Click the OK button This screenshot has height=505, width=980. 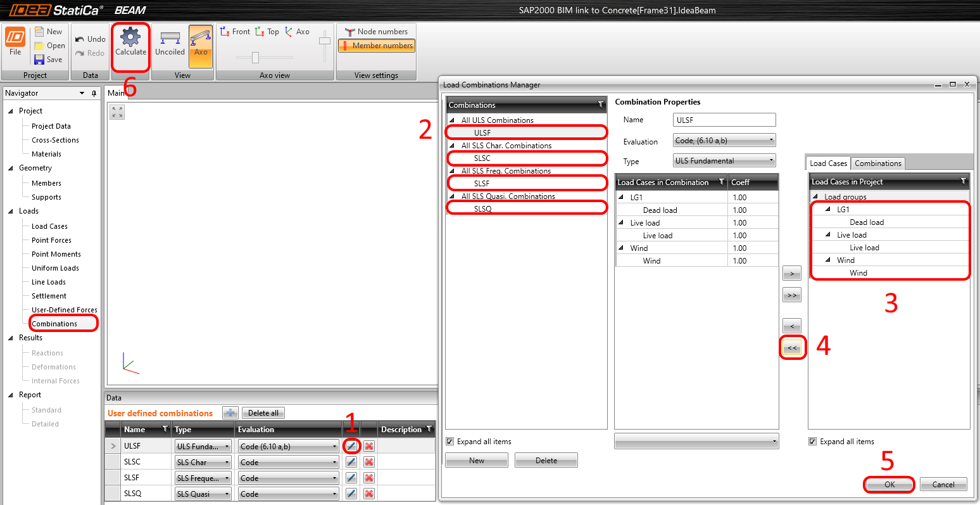pos(889,485)
